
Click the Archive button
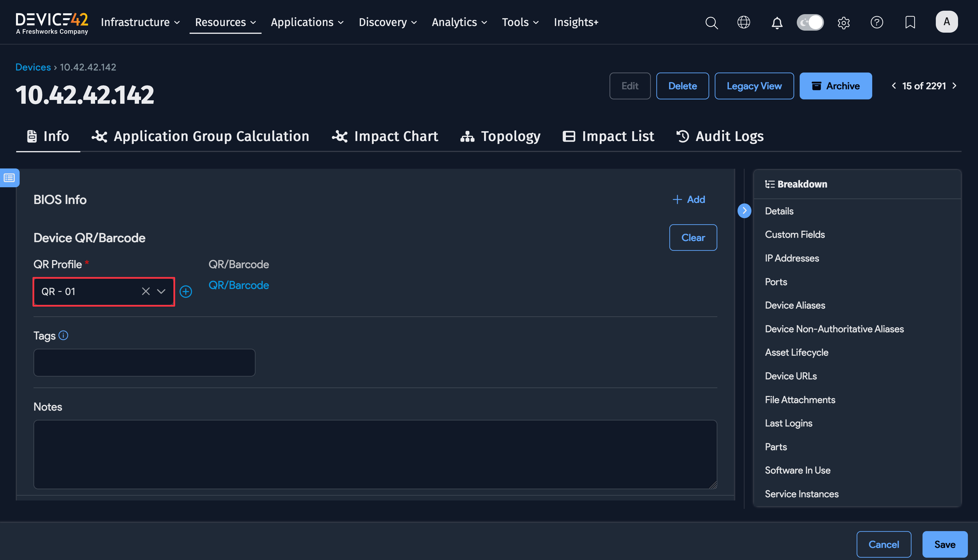click(x=835, y=86)
